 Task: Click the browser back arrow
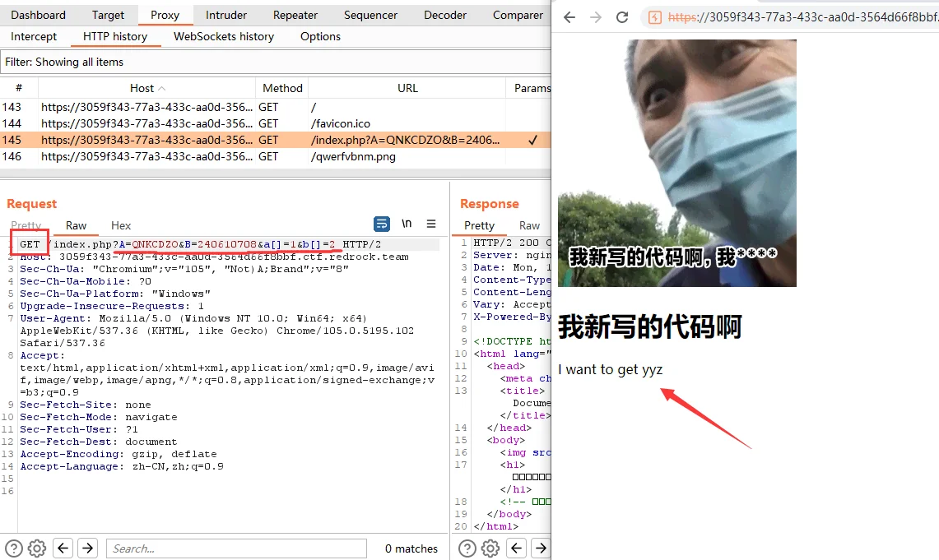coord(569,17)
